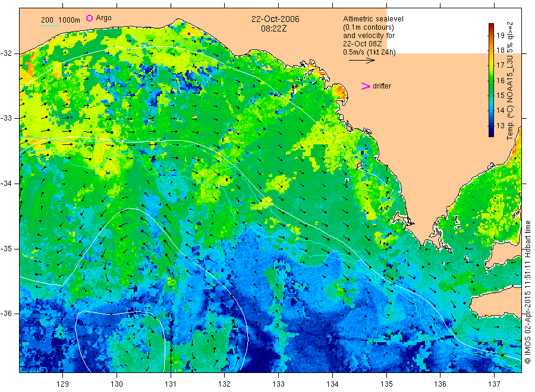Click the 'and velocity for' text line
The image size is (535, 392).
click(x=369, y=36)
